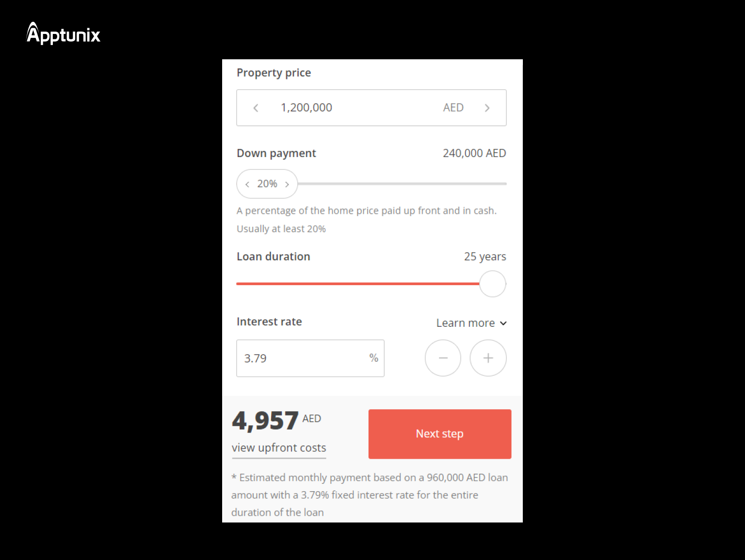Raise down payment percentage with right chevron
This screenshot has height=560, width=745.
[287, 184]
